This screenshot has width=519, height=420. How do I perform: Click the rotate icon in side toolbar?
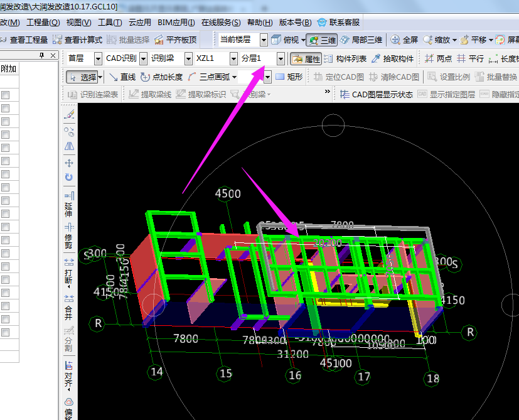[x=69, y=177]
